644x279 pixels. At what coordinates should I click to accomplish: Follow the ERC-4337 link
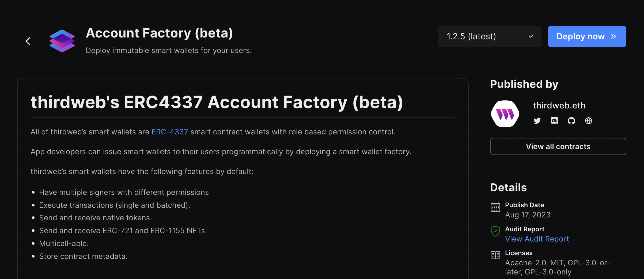pyautogui.click(x=170, y=132)
